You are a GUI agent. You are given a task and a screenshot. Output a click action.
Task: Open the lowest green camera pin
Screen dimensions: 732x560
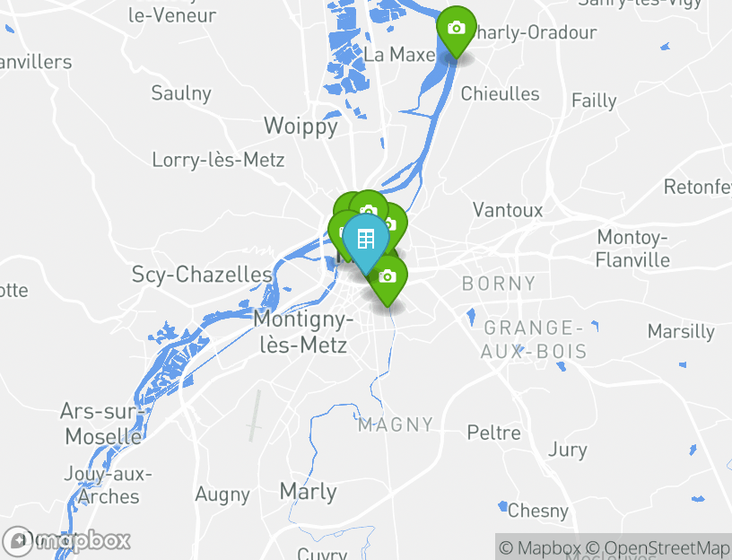388,278
